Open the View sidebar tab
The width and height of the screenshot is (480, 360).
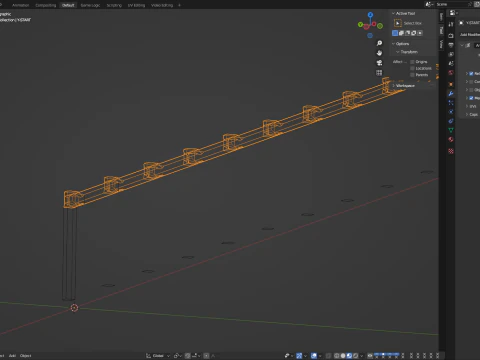coord(441,43)
